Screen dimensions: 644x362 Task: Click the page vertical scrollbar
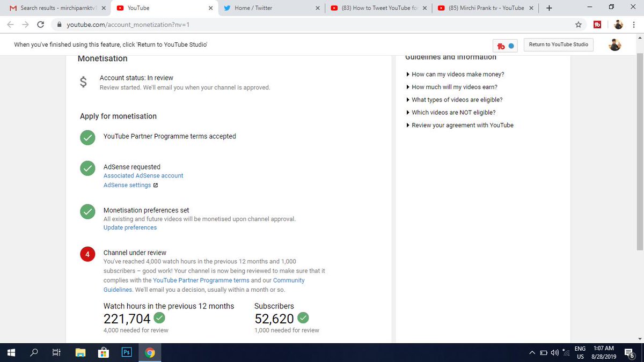coord(639,152)
